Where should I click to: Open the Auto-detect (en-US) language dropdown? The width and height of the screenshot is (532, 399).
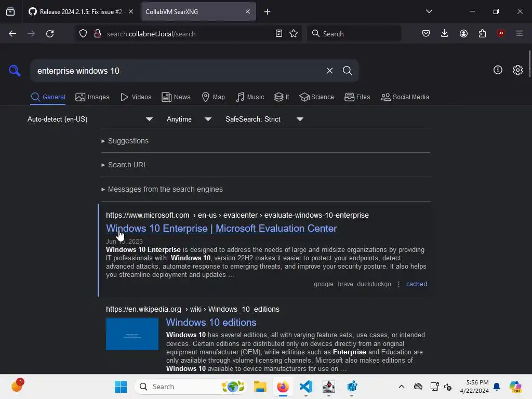[90, 119]
